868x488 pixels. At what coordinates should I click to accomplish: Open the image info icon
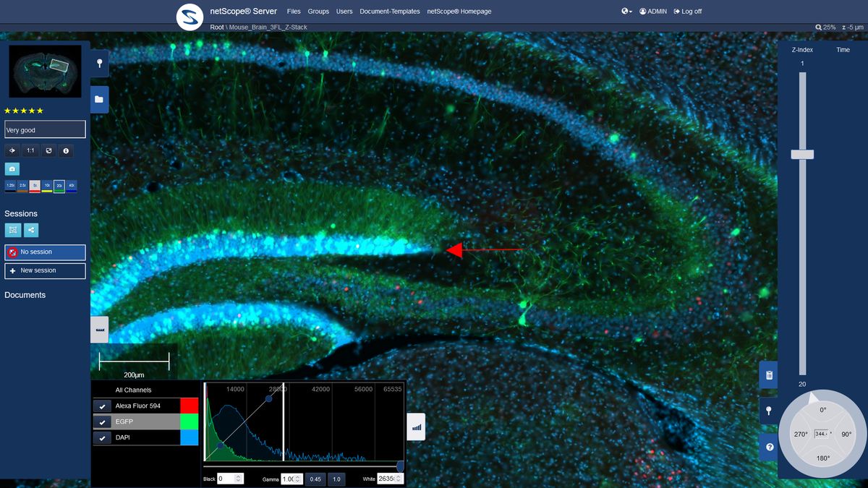point(67,150)
